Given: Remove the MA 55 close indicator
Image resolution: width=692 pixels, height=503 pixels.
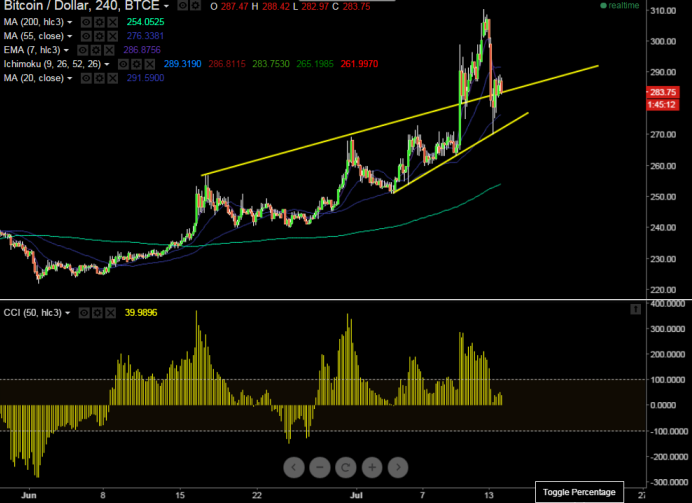Looking at the screenshot, I should pyautogui.click(x=113, y=36).
